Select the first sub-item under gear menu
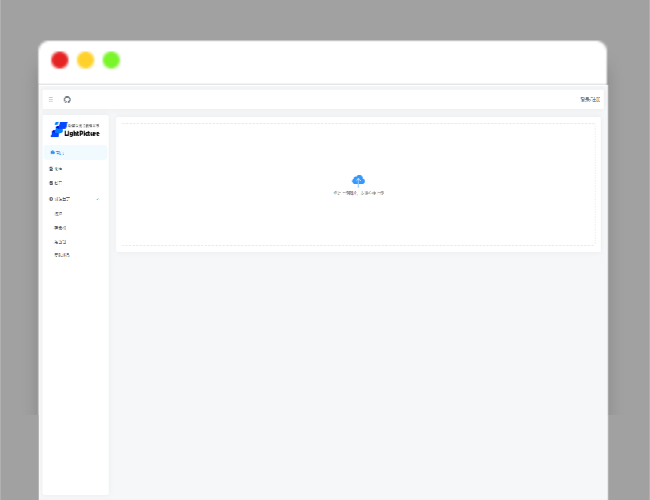Image resolution: width=650 pixels, height=500 pixels. tap(58, 214)
